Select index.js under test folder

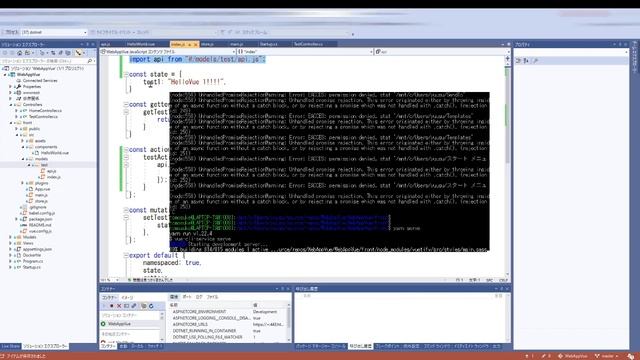click(53, 177)
